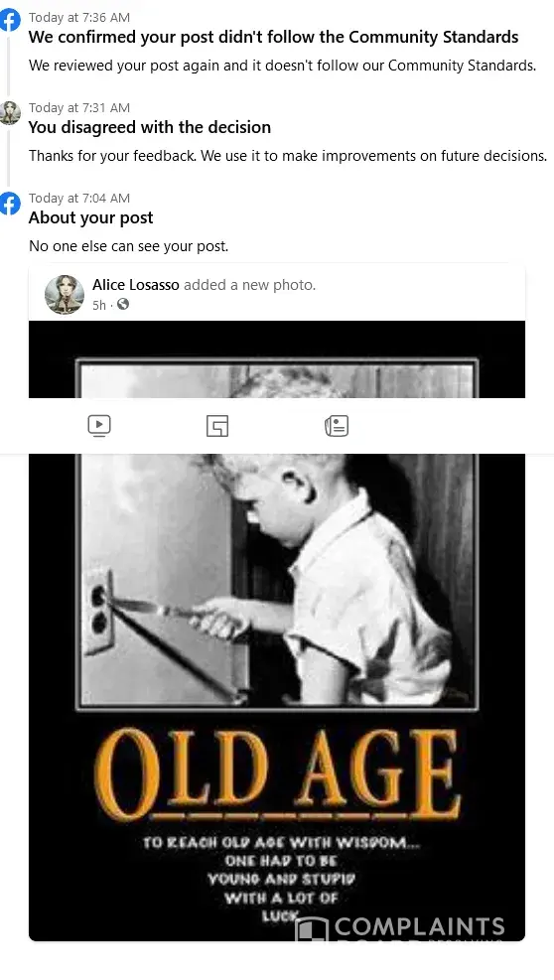Open the news feed newspaper icon
The height and width of the screenshot is (980, 554).
click(337, 426)
